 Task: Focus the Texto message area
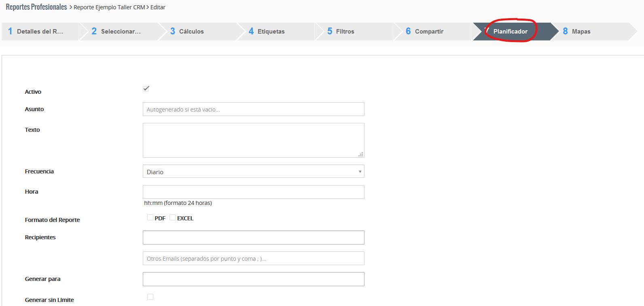pyautogui.click(x=253, y=140)
